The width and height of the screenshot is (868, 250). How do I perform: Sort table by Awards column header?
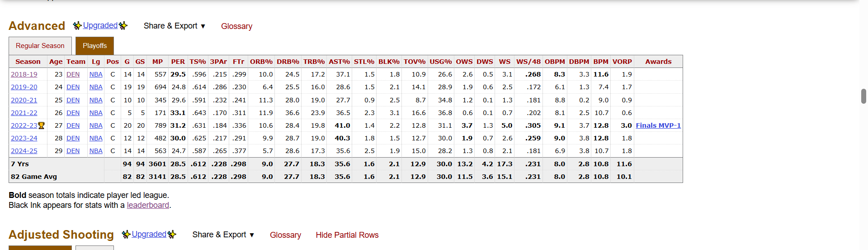point(658,62)
